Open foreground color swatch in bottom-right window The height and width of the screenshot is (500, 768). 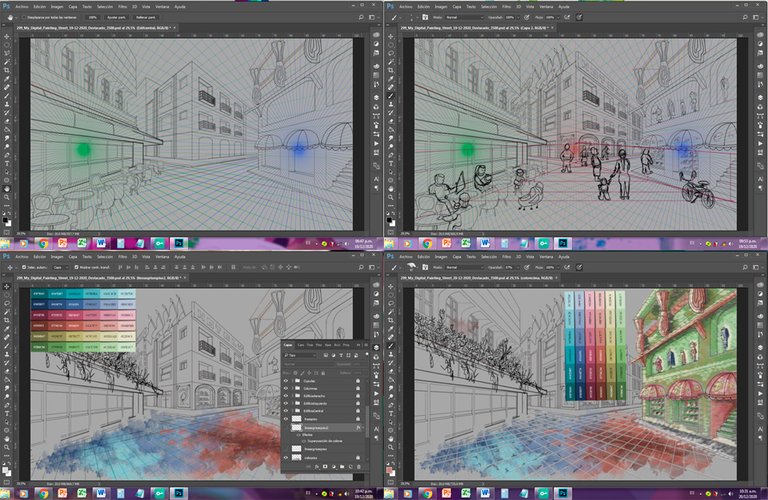pyautogui.click(x=389, y=471)
